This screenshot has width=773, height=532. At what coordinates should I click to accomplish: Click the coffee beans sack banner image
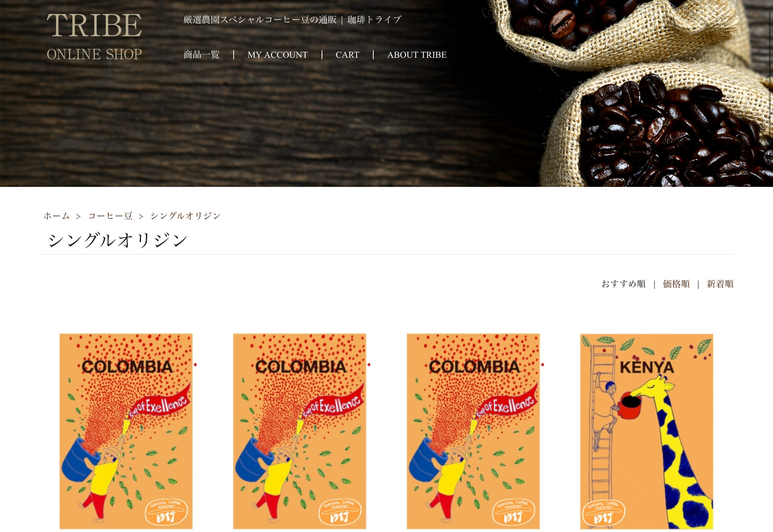pos(627,93)
